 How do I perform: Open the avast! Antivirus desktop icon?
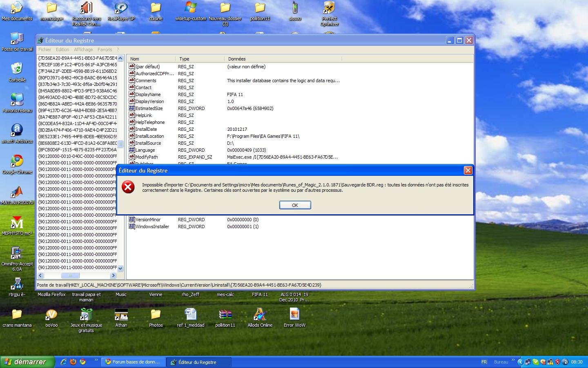[17, 131]
